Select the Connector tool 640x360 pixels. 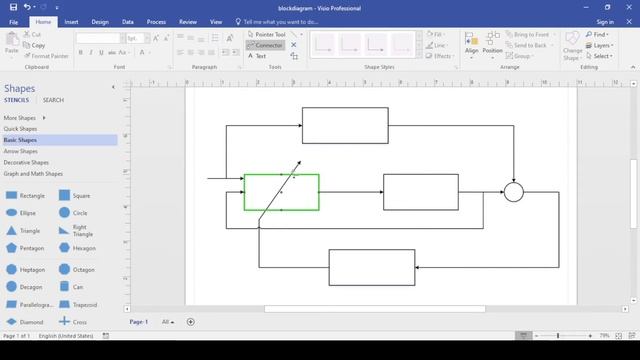265,45
